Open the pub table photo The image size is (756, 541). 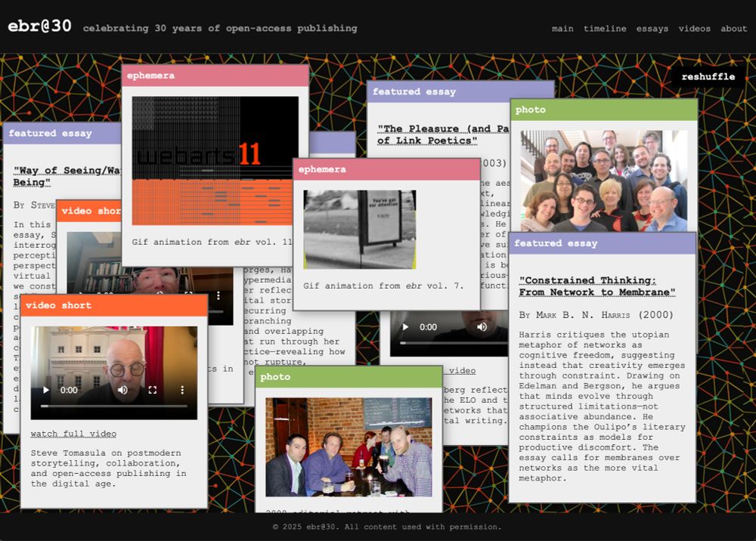[x=349, y=447]
